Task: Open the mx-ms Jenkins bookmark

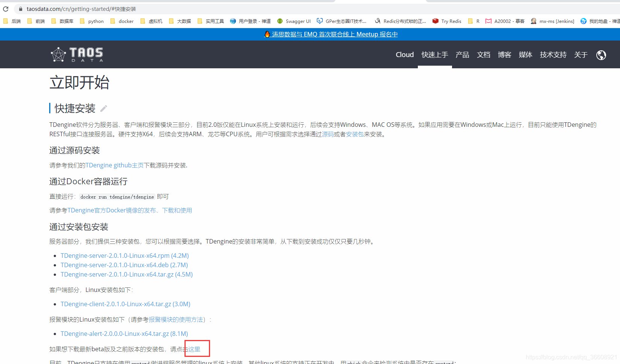Action: tap(556, 21)
